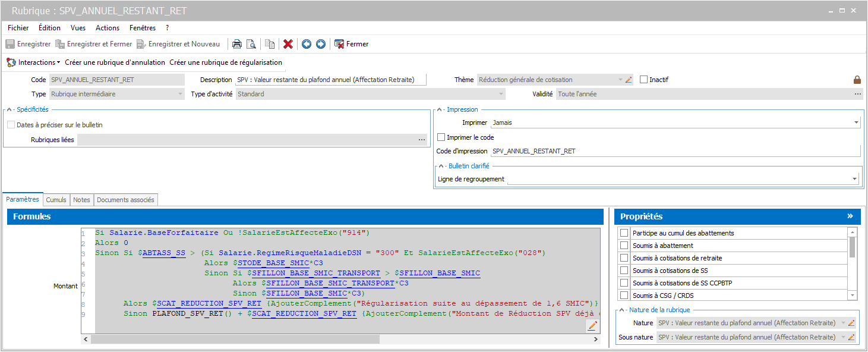868x352 pixels.
Task: Click the formula scrollbar right arrow
Action: click(596, 339)
